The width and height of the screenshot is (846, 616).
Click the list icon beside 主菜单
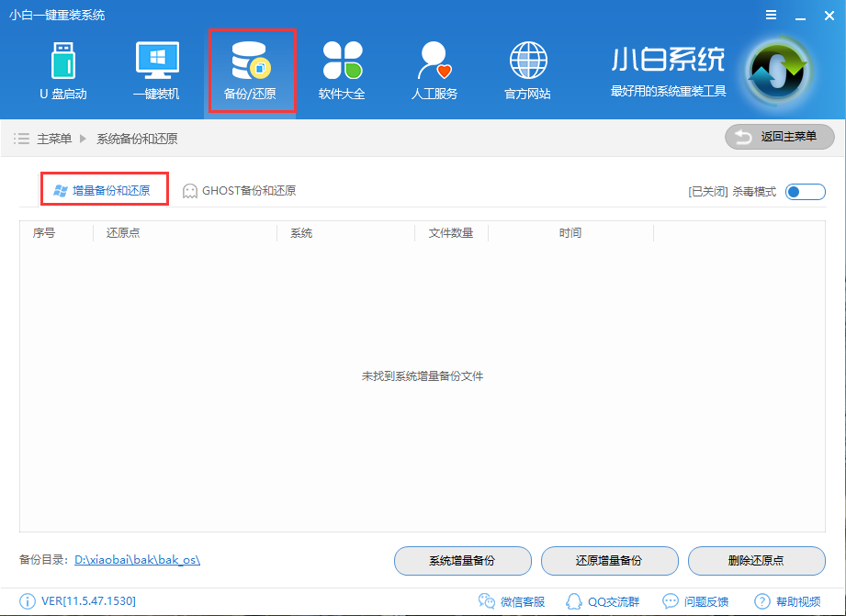[x=21, y=137]
